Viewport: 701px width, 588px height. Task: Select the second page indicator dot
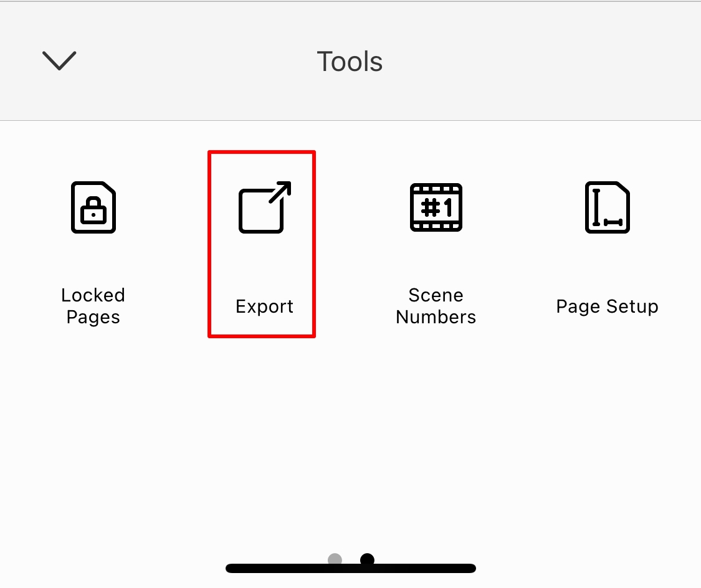tap(367, 559)
